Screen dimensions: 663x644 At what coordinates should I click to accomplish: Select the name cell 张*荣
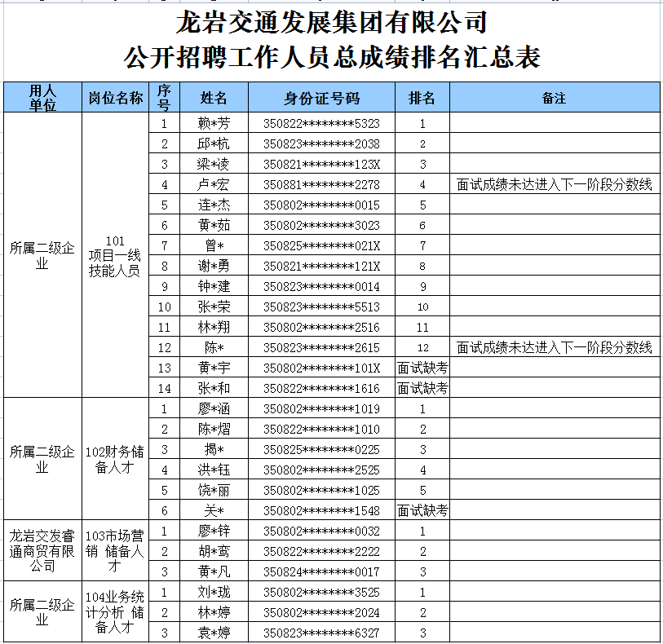point(214,307)
